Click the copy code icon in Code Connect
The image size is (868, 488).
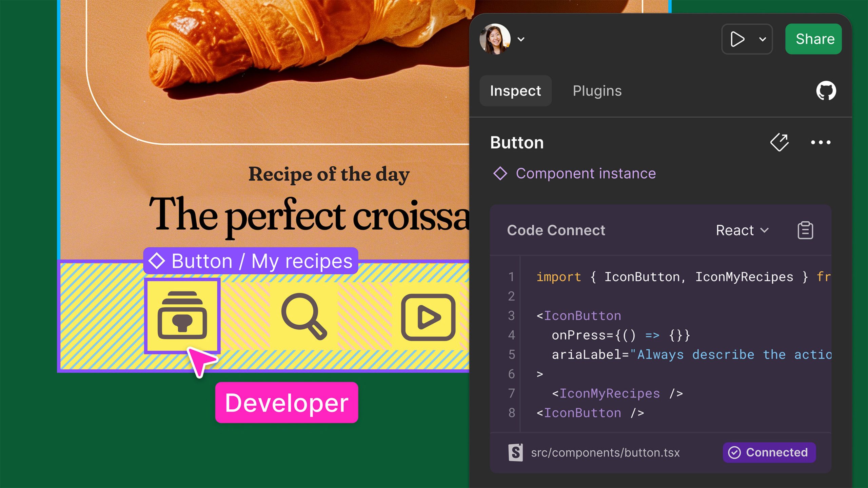(805, 229)
